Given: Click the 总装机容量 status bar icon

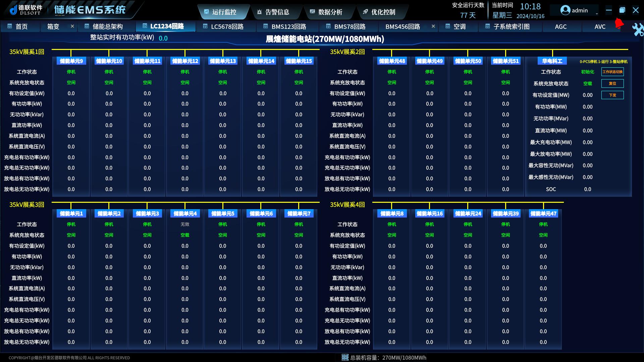Looking at the screenshot, I should click(x=345, y=357).
